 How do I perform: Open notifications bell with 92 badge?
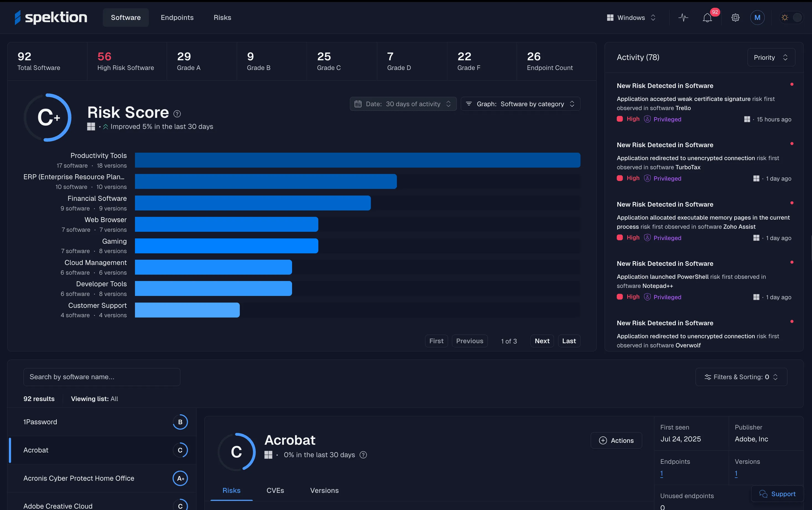[x=707, y=17]
